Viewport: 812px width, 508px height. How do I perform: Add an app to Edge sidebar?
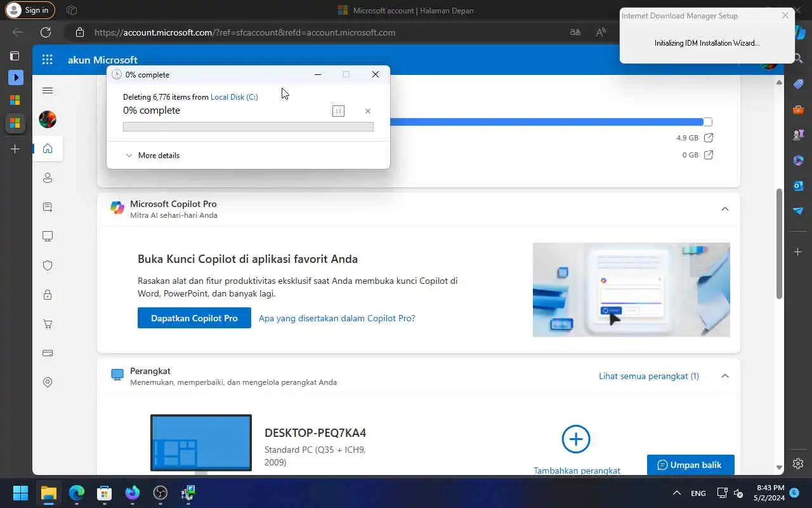point(799,252)
